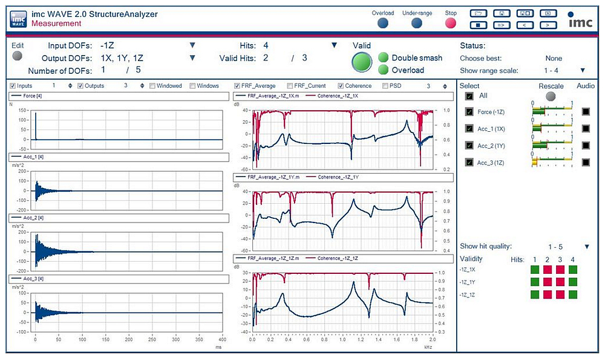Click -1Z_1Y validity square for hit 2
Image resolution: width=605 pixels, height=364 pixels.
click(548, 282)
